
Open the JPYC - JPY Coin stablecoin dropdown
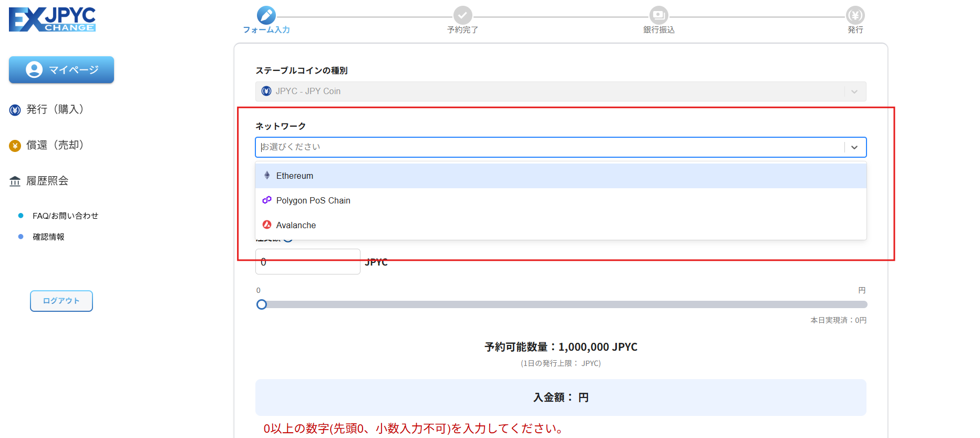tap(561, 91)
